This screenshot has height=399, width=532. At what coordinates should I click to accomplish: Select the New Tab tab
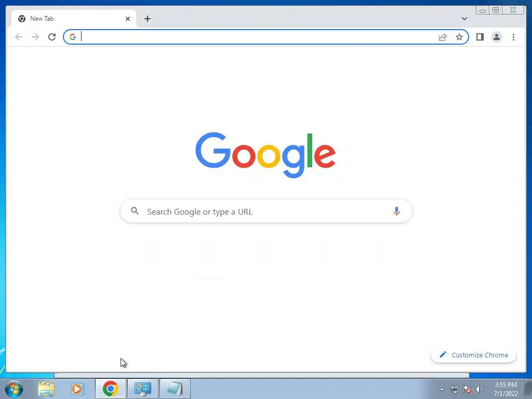tap(74, 19)
